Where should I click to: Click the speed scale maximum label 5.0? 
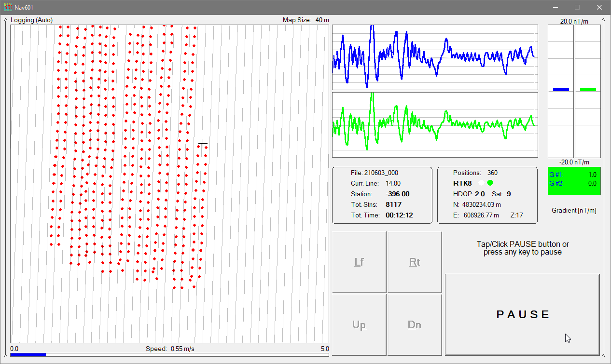coord(325,349)
